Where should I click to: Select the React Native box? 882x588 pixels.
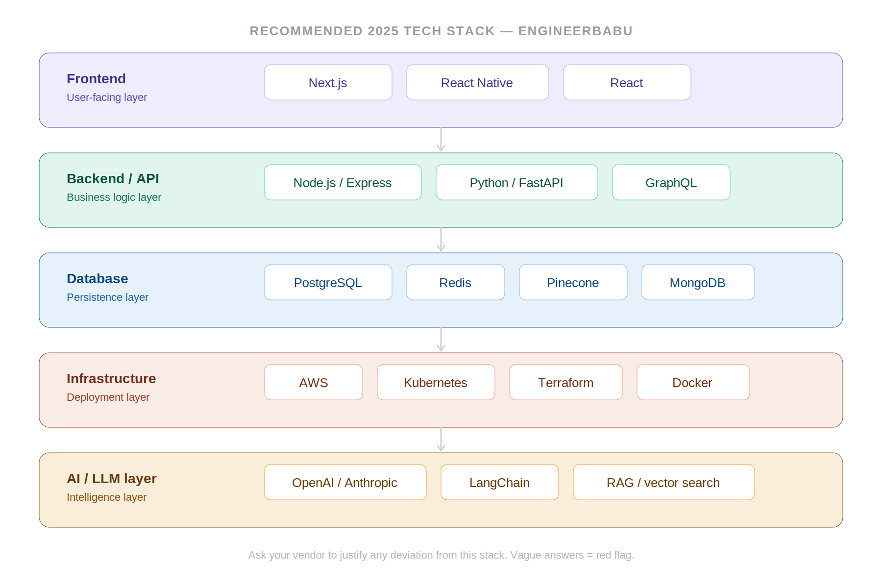pos(478,82)
